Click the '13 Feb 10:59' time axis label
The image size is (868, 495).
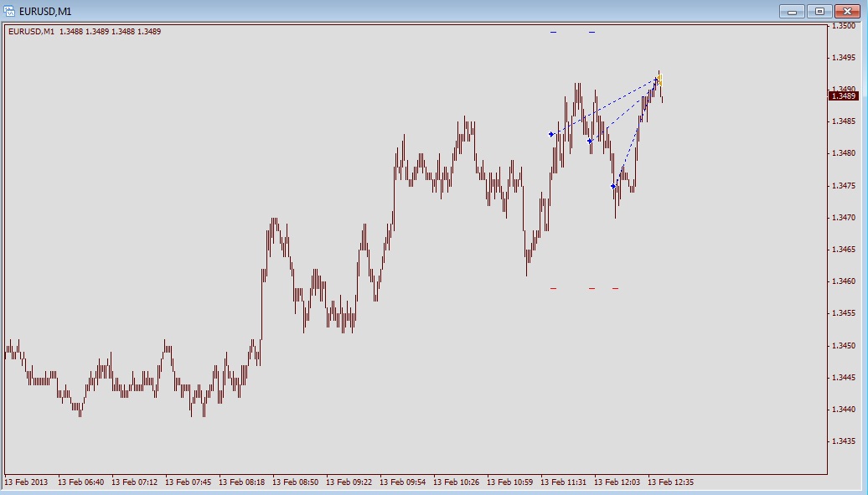point(510,482)
